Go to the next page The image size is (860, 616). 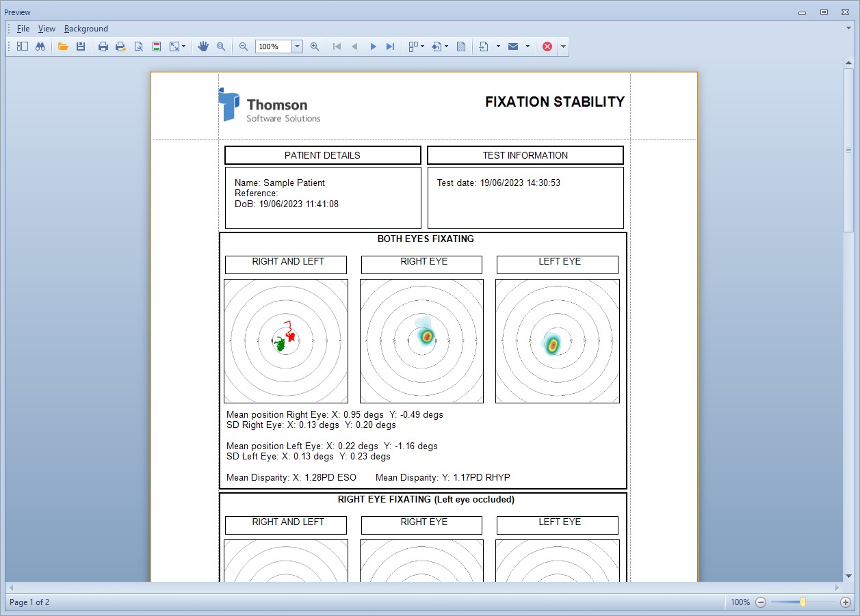tap(373, 46)
